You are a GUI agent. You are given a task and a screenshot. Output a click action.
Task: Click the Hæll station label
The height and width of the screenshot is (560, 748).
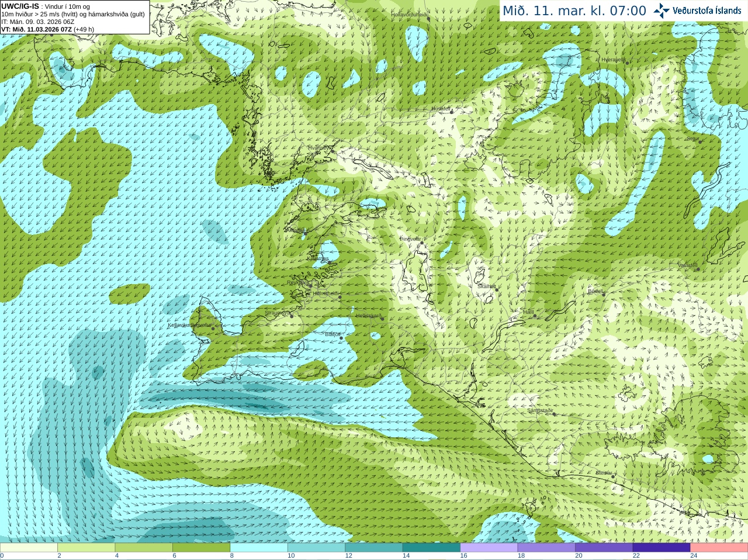(x=528, y=312)
